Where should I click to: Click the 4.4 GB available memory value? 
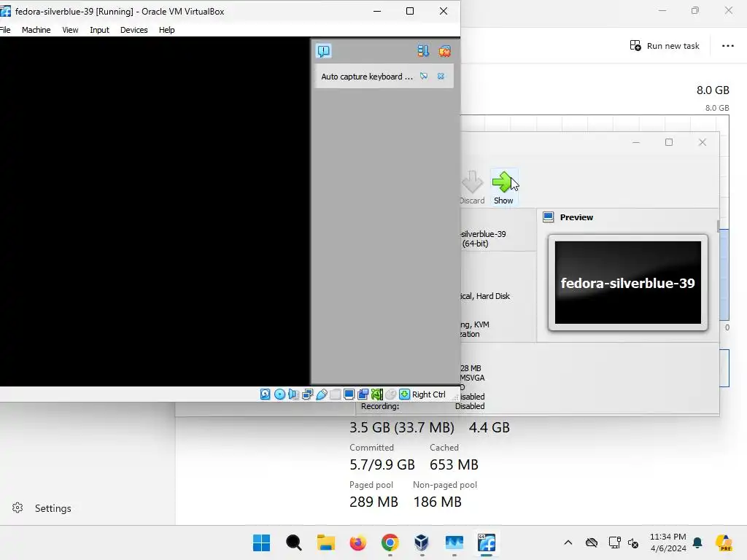489,427
